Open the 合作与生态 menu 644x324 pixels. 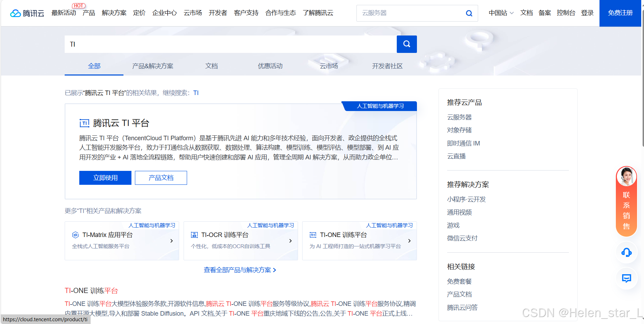(x=281, y=13)
